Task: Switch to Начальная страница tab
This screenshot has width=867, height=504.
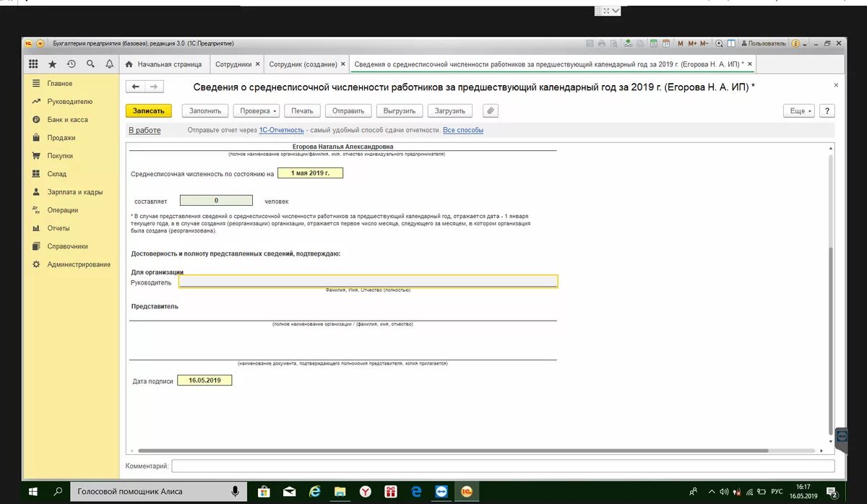Action: point(165,64)
